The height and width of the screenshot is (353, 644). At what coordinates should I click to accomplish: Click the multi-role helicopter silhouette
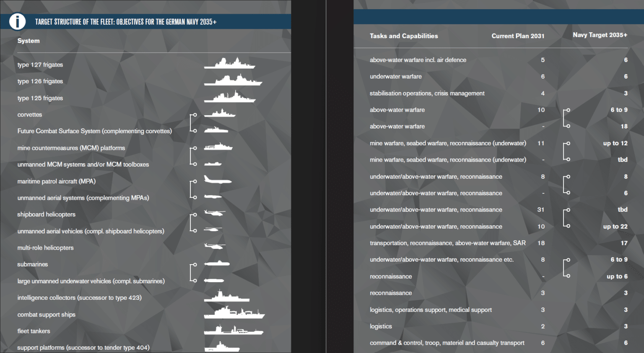click(x=214, y=246)
